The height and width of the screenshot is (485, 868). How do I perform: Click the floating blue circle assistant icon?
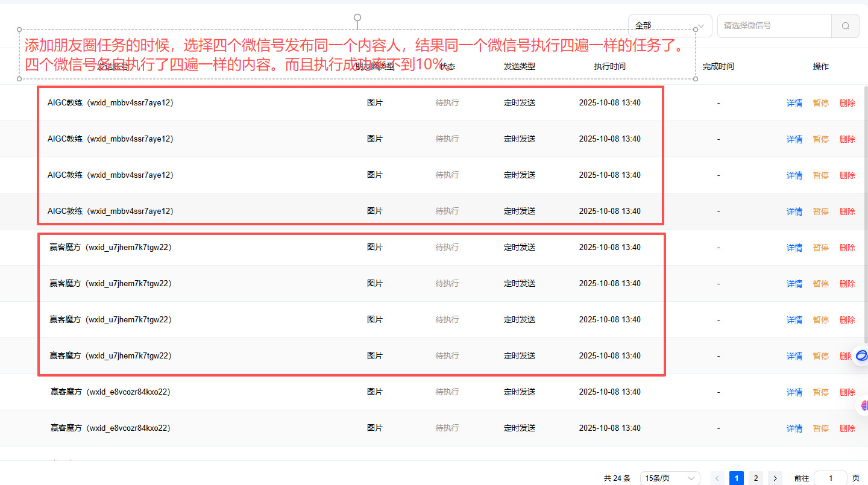861,355
